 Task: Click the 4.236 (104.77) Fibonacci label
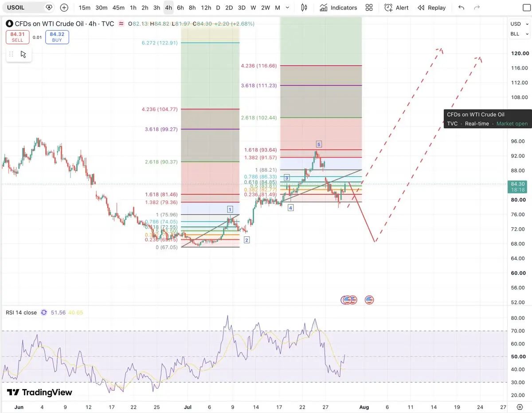pos(160,109)
